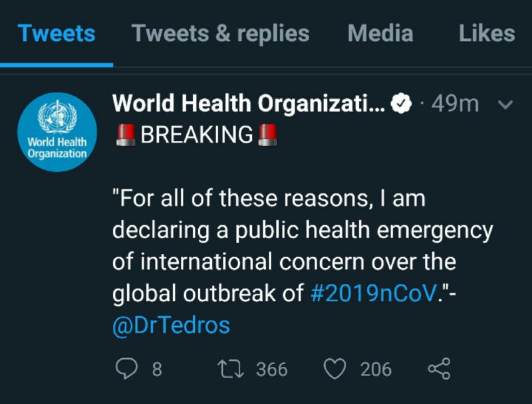Image resolution: width=532 pixels, height=404 pixels.
Task: Switch to the Tweets tab
Action: pyautogui.click(x=57, y=33)
